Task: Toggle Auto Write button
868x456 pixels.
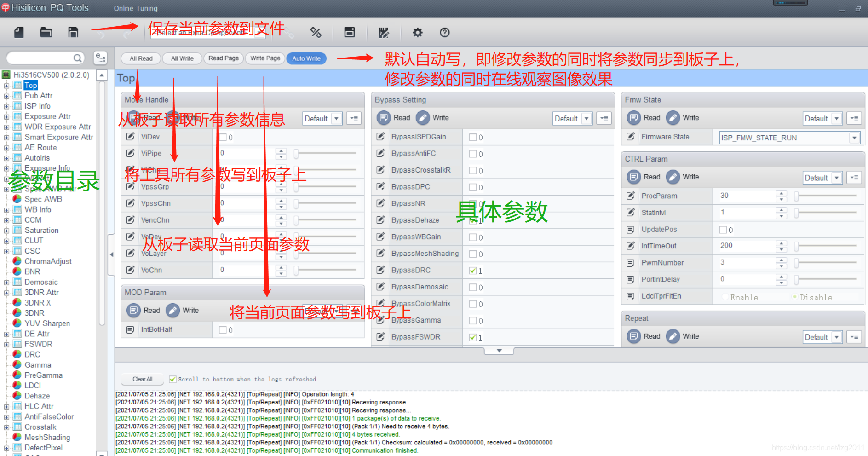Action: [306, 58]
